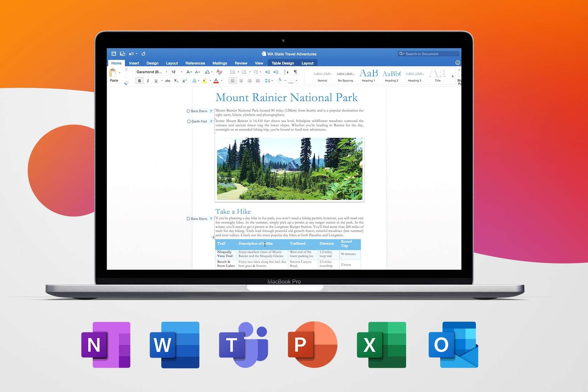Open the Garamond font name dropdown
Screen dimensions: 588x392
click(167, 72)
